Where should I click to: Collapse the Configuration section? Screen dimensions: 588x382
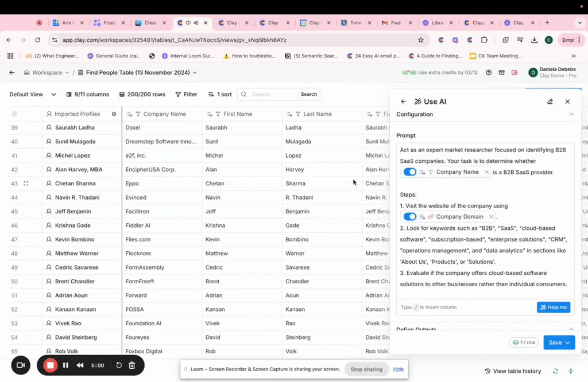click(x=571, y=115)
